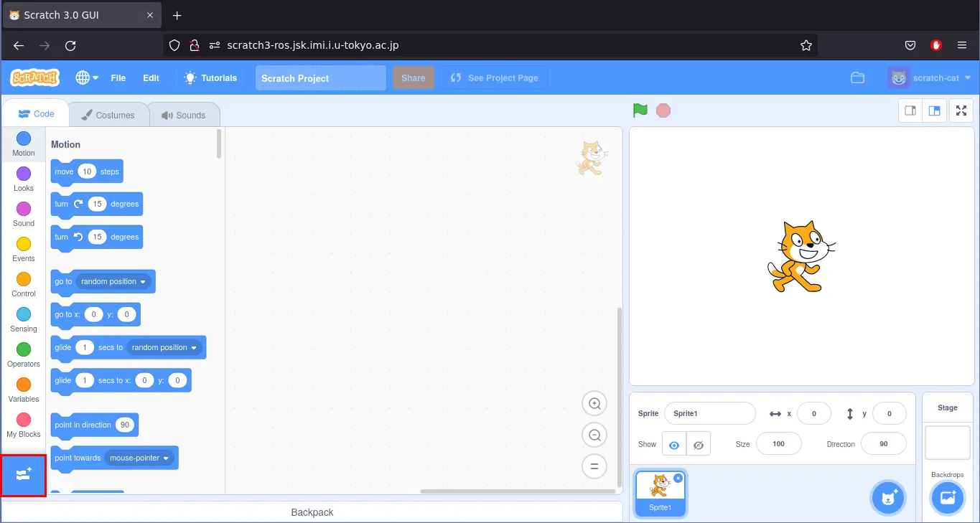This screenshot has width=980, height=523.
Task: Open the Choose a Sprite button
Action: click(x=888, y=498)
